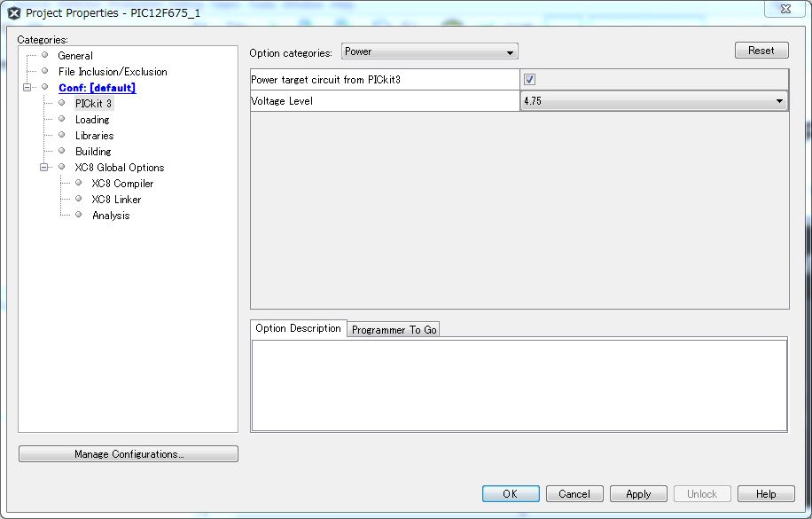This screenshot has width=812, height=519.
Task: Click the bullet icon beside Analysis
Action: (x=78, y=215)
